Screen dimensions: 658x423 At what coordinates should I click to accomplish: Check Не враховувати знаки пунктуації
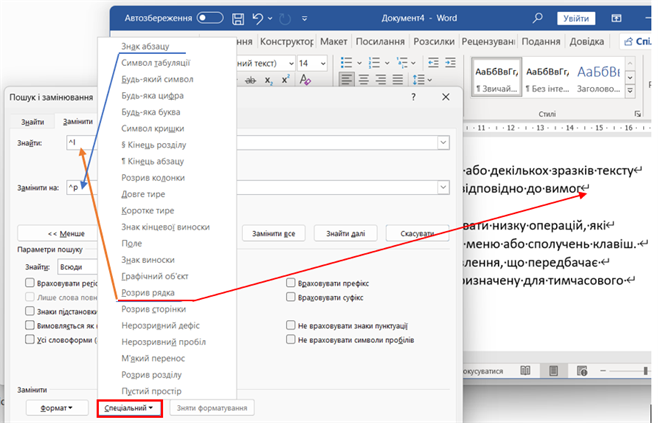[x=291, y=325]
